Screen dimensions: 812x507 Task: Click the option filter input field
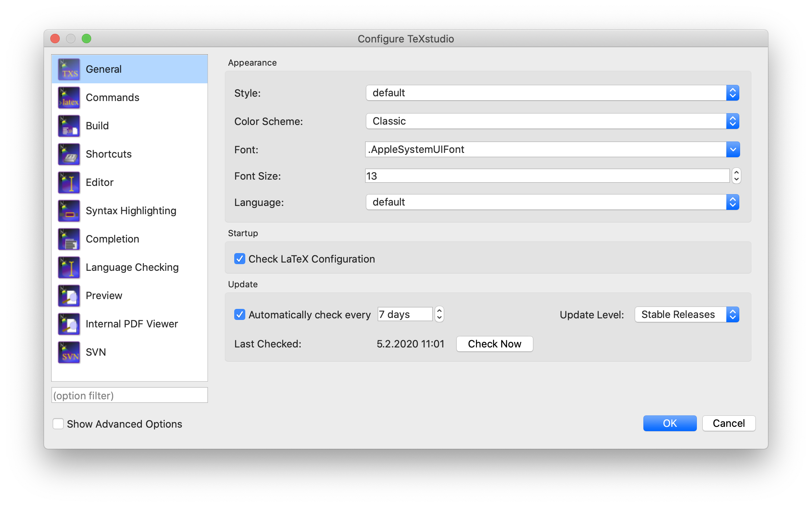129,395
